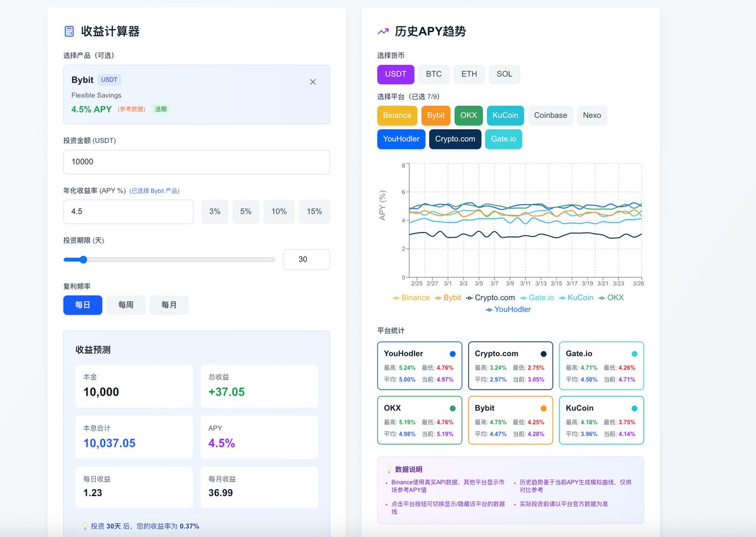This screenshot has height=537, width=756.
Task: Click the 4.5% APY text in product card
Action: (x=91, y=109)
